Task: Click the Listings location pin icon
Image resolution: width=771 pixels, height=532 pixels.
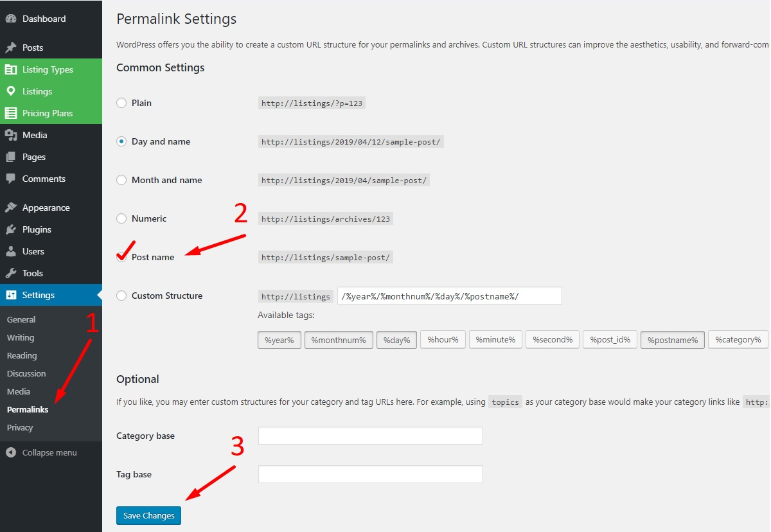Action: click(x=10, y=91)
